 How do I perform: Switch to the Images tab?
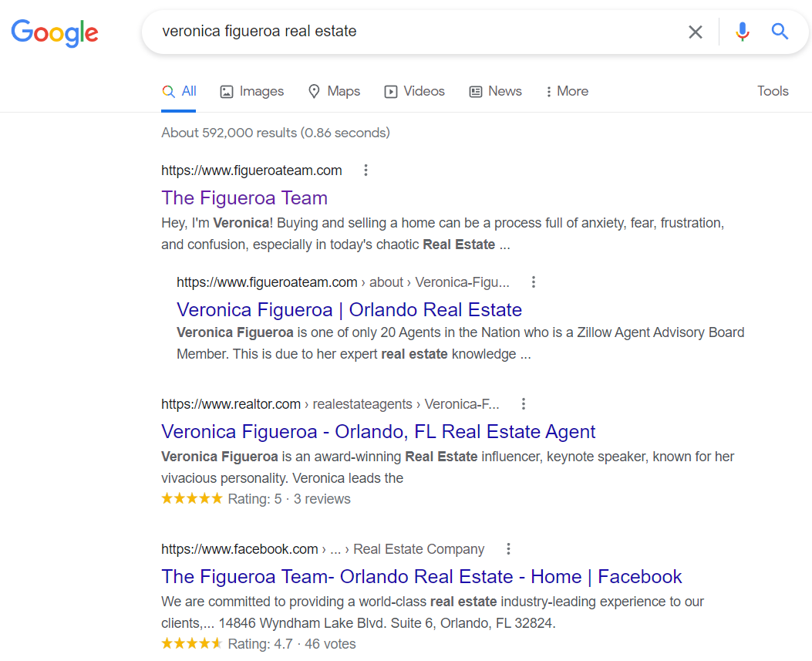(252, 91)
